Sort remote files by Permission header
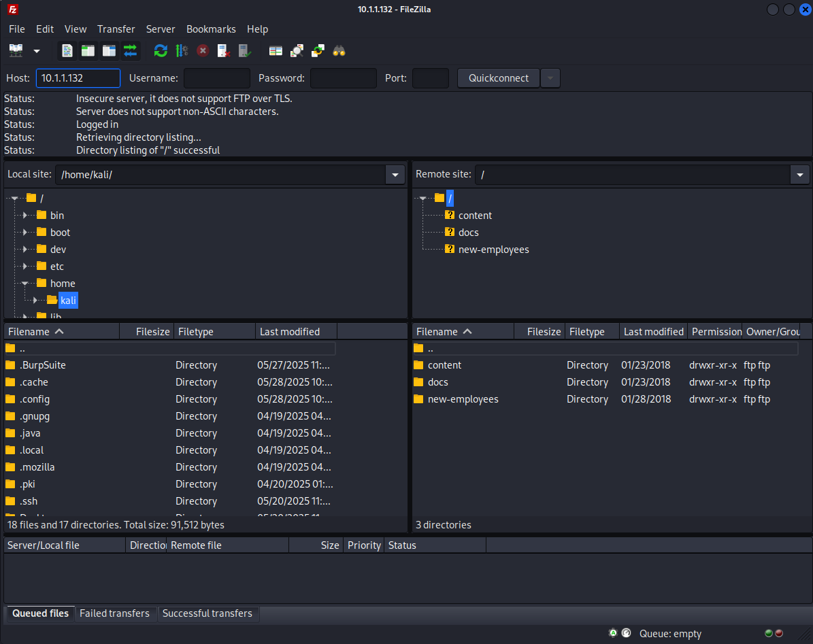813x644 pixels. [x=715, y=332]
